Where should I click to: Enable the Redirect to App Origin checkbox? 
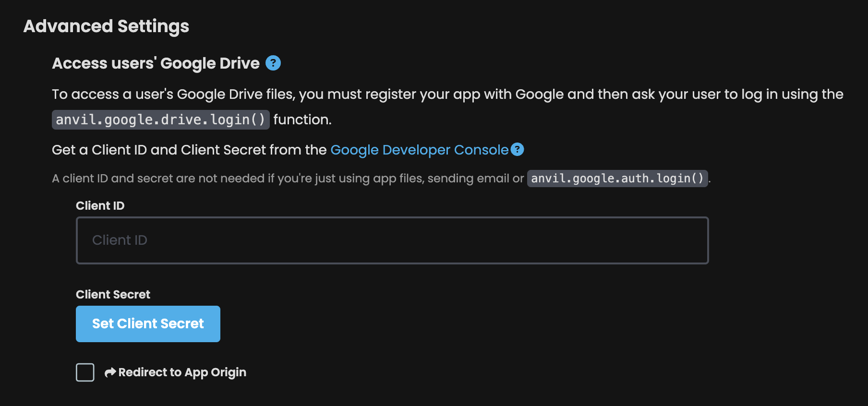[x=85, y=372]
